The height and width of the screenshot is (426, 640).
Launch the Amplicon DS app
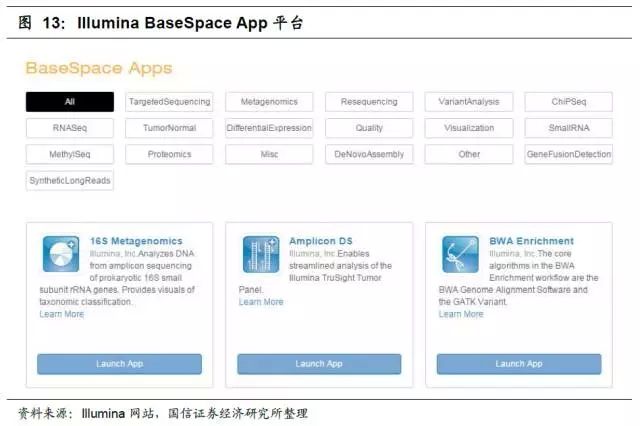(319, 364)
